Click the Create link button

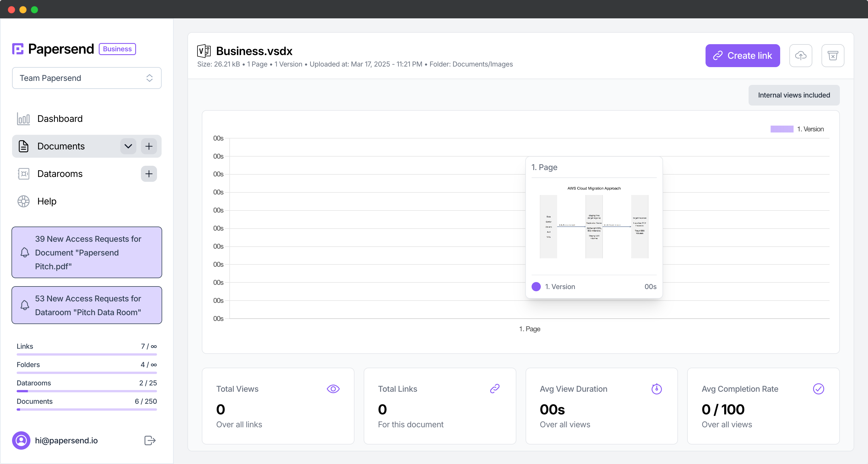click(742, 56)
